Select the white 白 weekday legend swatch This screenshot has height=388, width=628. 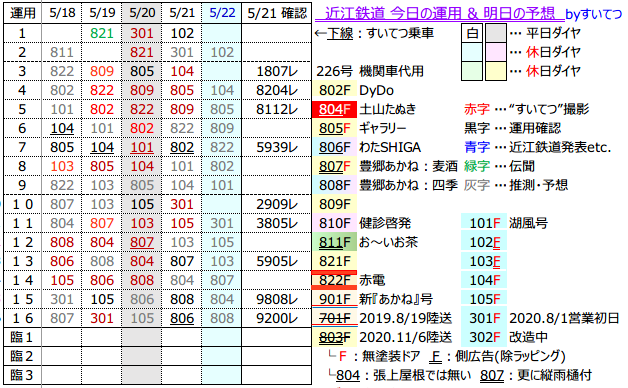click(x=472, y=33)
